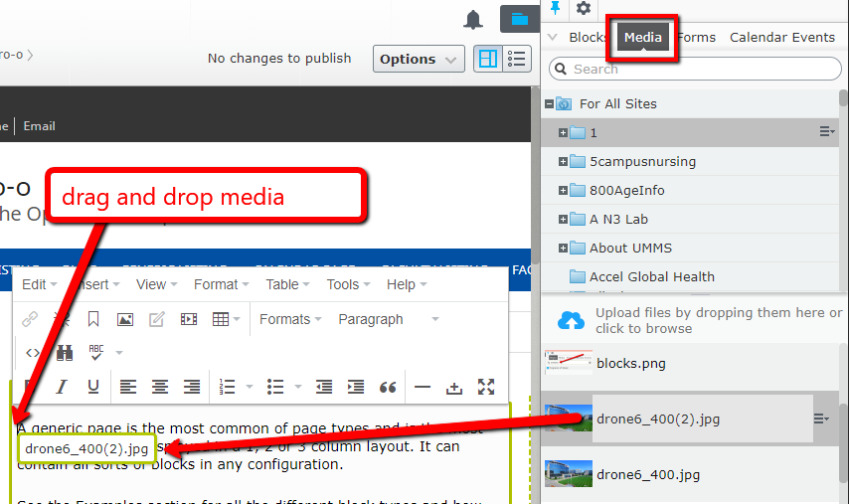Switch to the Calendar Events tab

click(782, 38)
